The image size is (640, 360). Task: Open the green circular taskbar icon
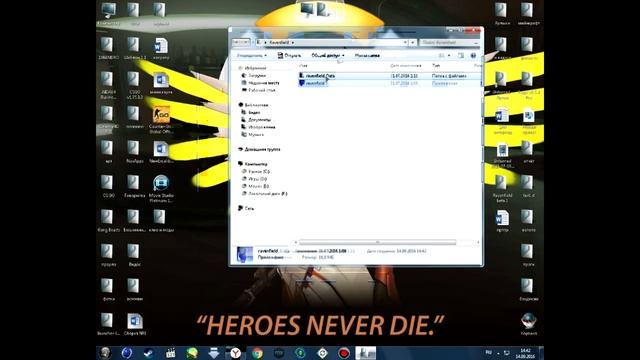(x=301, y=353)
